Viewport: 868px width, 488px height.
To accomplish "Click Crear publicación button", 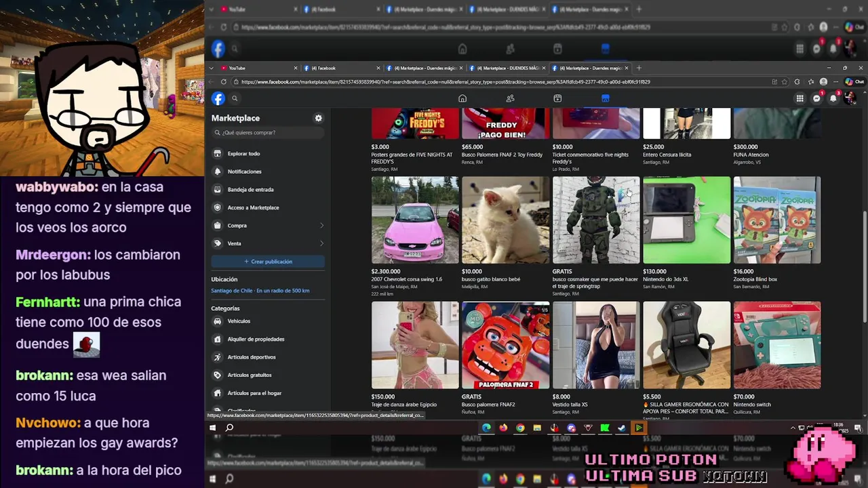I will [268, 262].
